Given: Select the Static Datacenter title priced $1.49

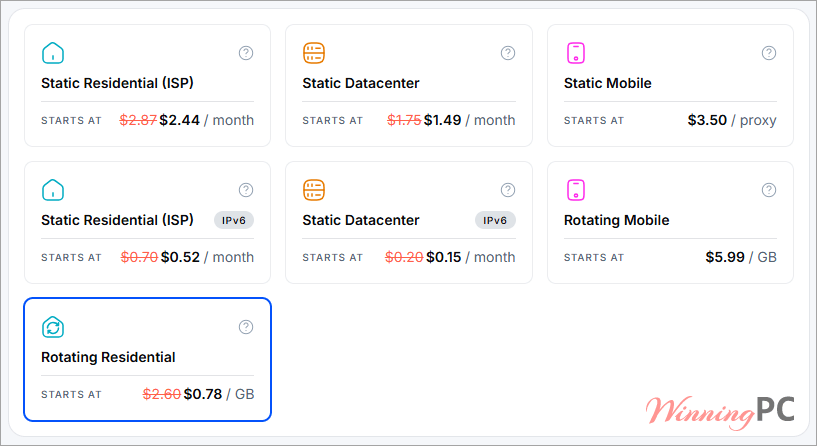Looking at the screenshot, I should (x=361, y=83).
